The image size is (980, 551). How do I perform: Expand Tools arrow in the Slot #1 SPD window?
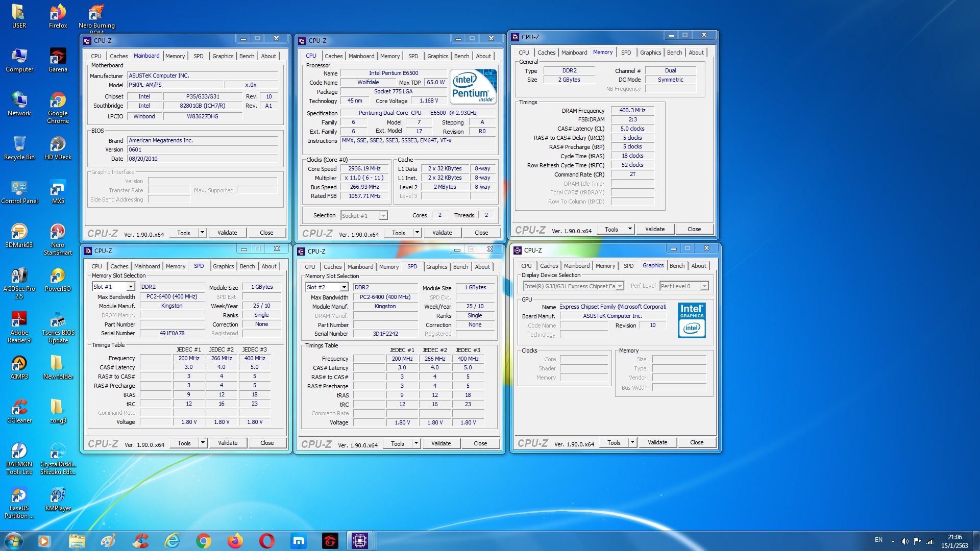pos(203,443)
